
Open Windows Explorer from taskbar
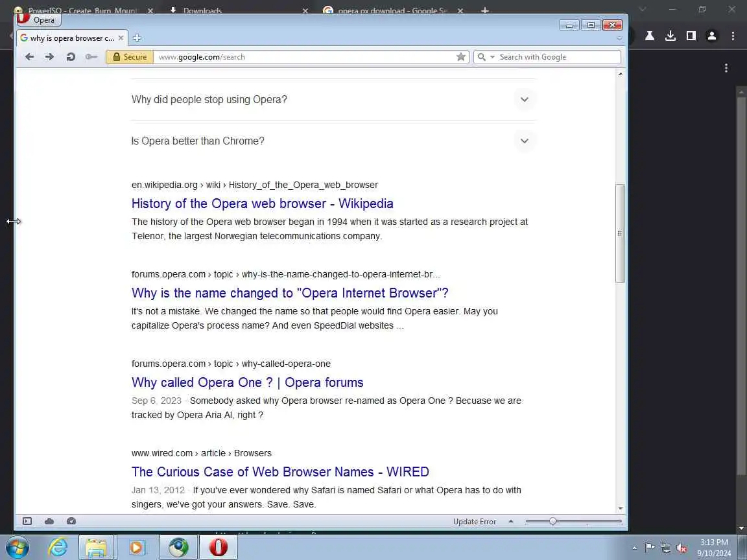96,547
